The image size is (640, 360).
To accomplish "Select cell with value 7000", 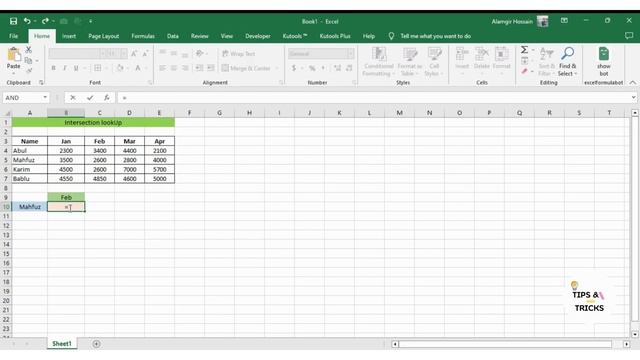I will 129,169.
